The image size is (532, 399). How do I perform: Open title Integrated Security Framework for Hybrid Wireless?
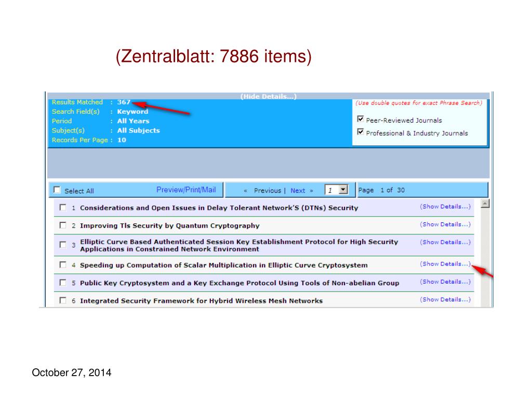pyautogui.click(x=201, y=301)
